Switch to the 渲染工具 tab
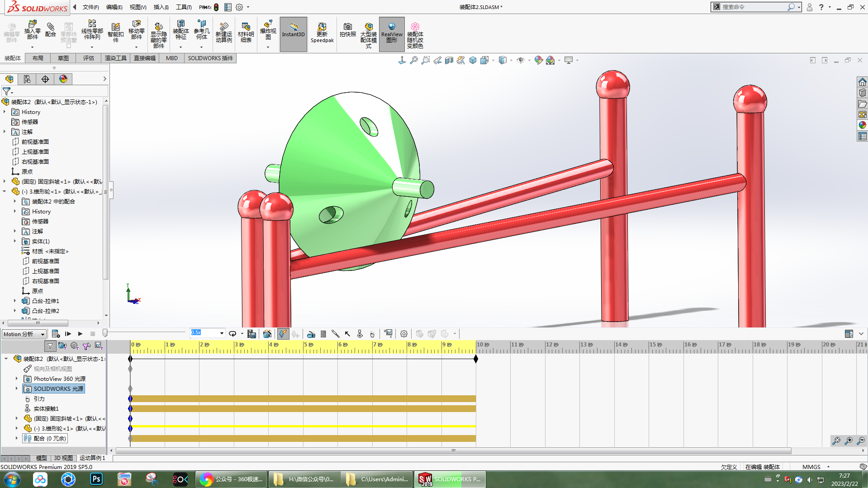Screen dimensions: 868x488 (116, 58)
